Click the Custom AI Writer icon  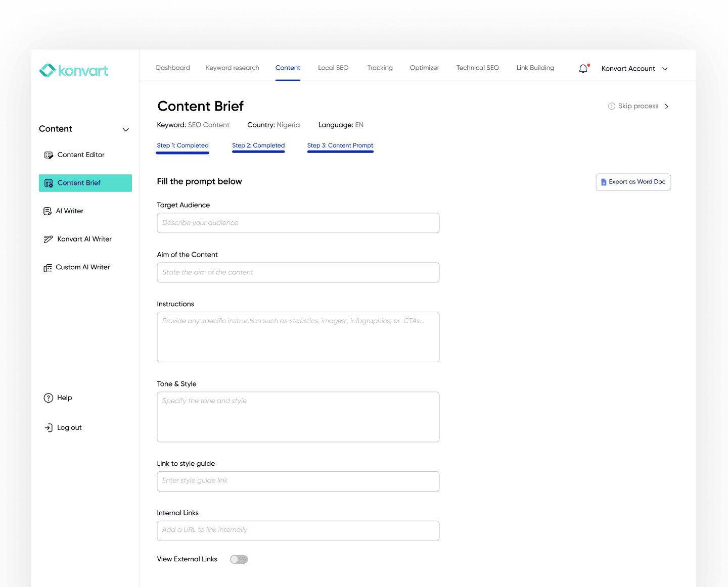point(48,268)
